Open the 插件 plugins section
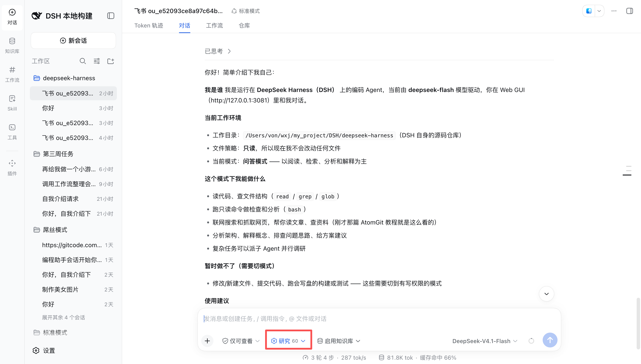This screenshot has height=364, width=641. click(x=12, y=168)
